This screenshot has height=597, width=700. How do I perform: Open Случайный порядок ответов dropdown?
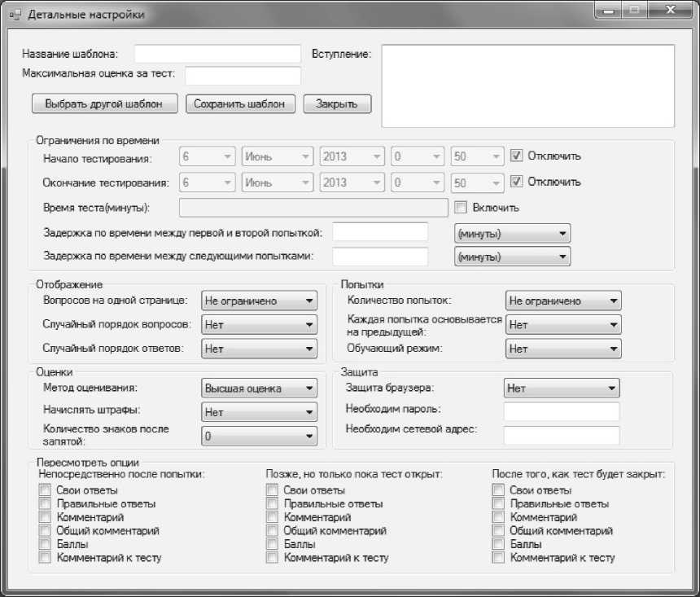(260, 349)
